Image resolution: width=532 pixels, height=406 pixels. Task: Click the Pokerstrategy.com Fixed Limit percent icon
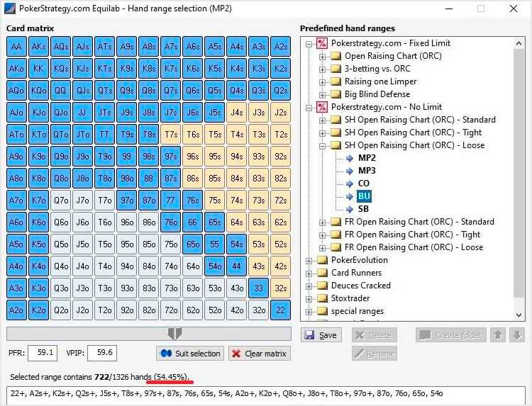tap(321, 43)
